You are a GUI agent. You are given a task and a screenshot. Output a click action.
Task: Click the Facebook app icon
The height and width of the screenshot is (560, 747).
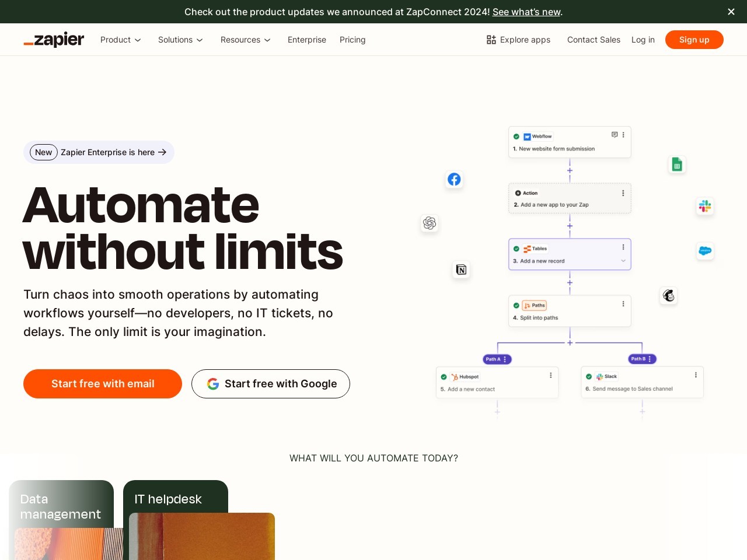pos(454,179)
